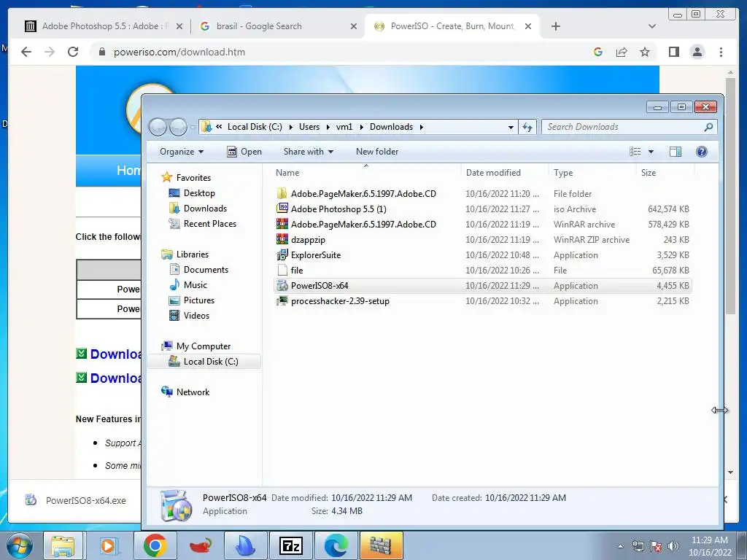Create a New folder in Downloads
The width and height of the screenshot is (747, 560).
[x=377, y=152]
